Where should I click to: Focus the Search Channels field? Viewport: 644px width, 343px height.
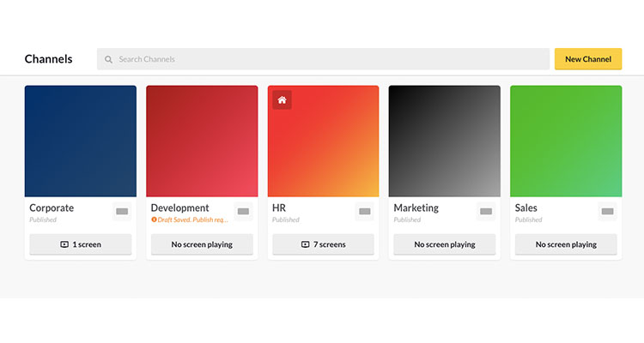323,59
